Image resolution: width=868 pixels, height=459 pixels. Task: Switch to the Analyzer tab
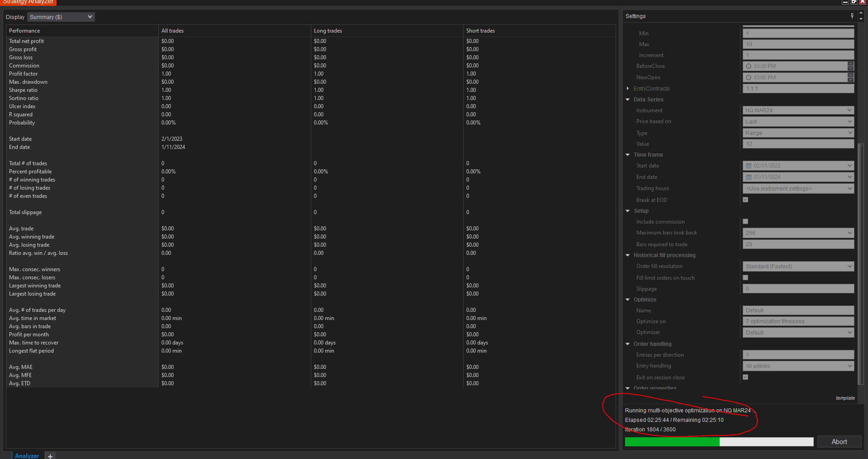27,456
